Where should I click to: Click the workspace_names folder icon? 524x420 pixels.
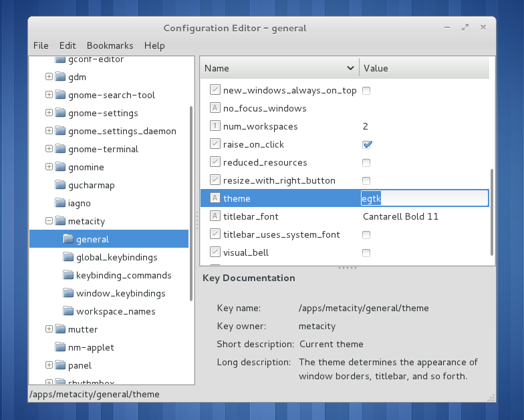[68, 311]
